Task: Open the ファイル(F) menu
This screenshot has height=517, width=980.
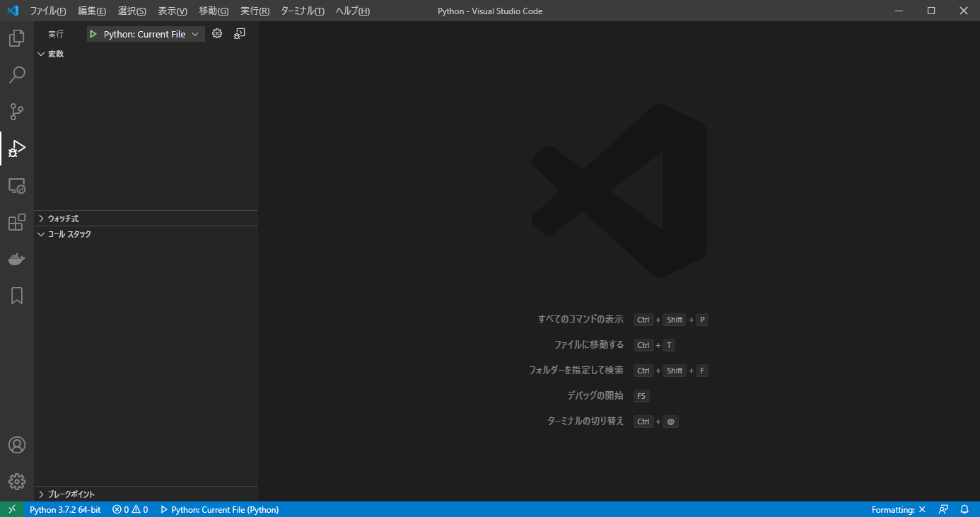Action: click(48, 11)
